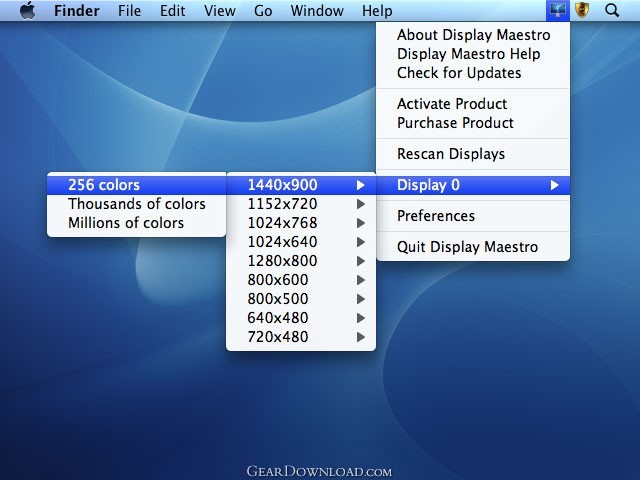
Task: Click the Spotlight magnifying glass icon
Action: coord(612,11)
